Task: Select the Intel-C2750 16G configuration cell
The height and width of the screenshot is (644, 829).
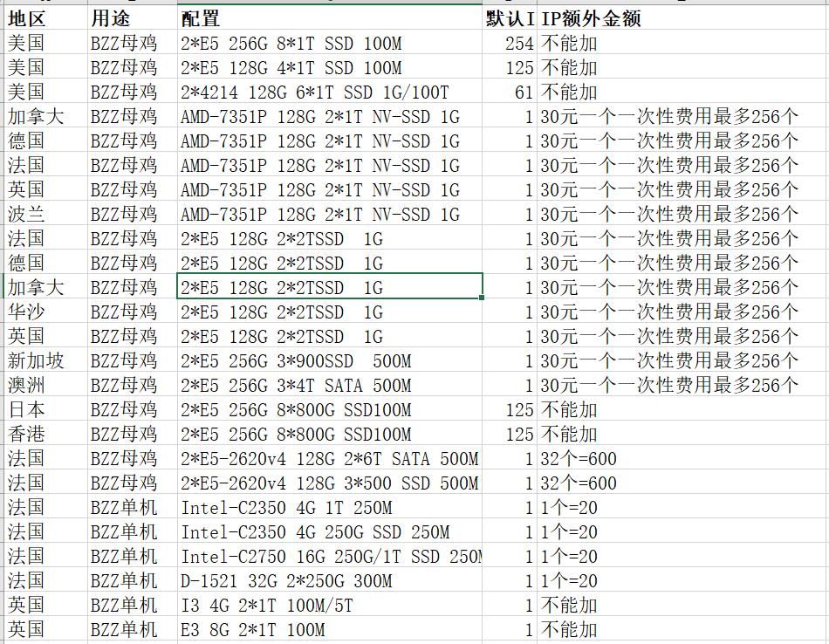Action: click(x=329, y=556)
